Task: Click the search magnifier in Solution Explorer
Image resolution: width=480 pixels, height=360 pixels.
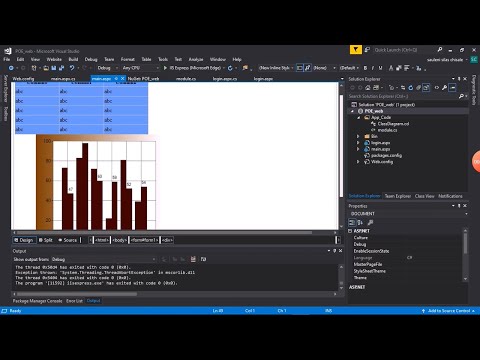Action: coord(461,96)
